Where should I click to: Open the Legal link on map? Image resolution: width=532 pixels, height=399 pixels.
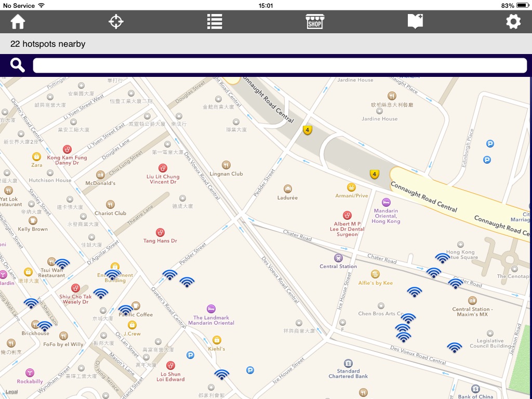pyautogui.click(x=11, y=392)
